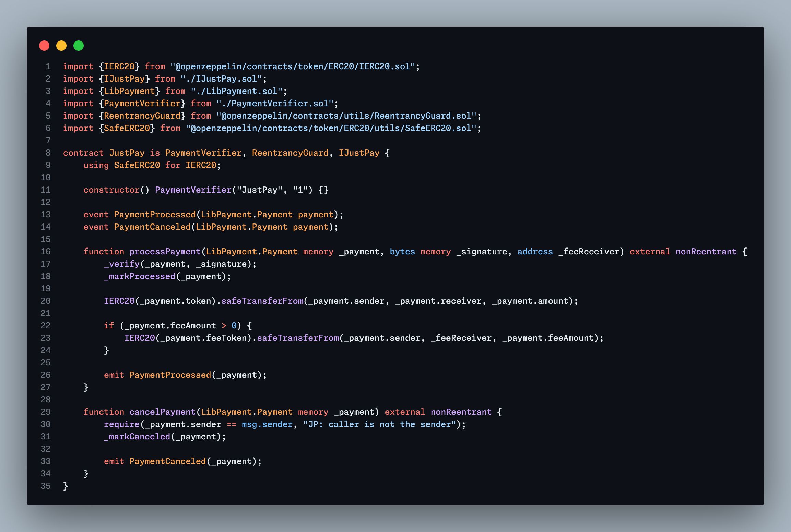This screenshot has height=532, width=791.
Task: Click the ReentrancyGuard.sol import path string
Action: [x=346, y=116]
